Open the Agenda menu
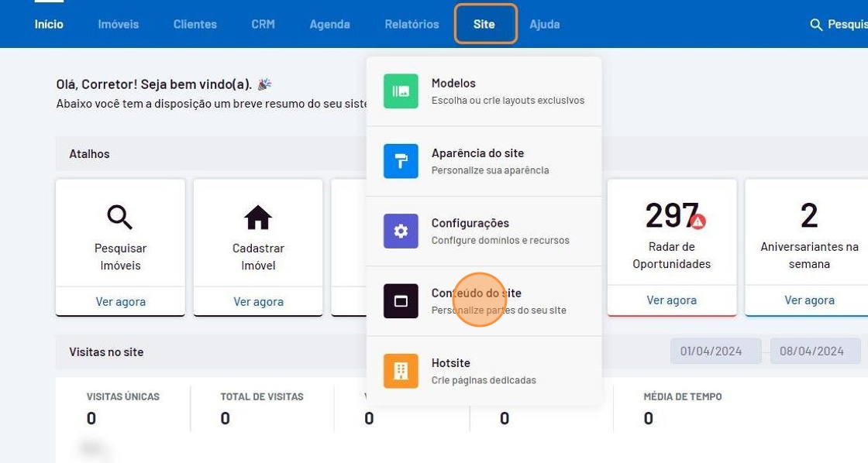Image resolution: width=868 pixels, height=463 pixels. (x=329, y=24)
